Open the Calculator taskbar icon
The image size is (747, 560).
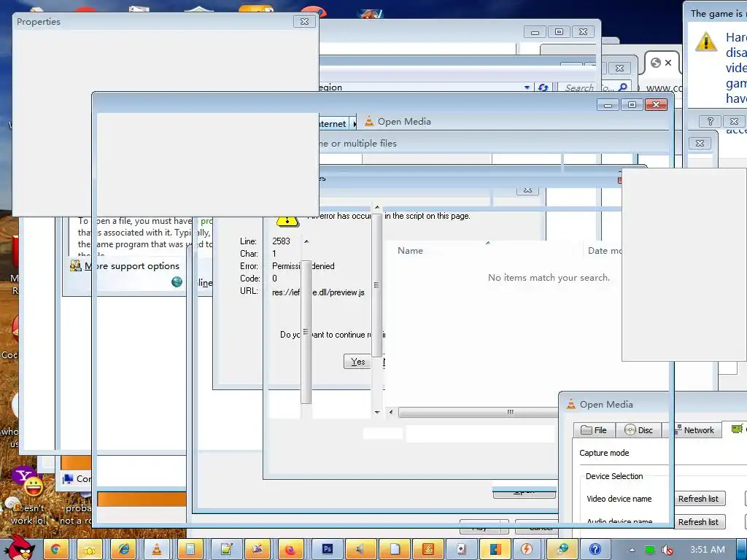coord(190,550)
